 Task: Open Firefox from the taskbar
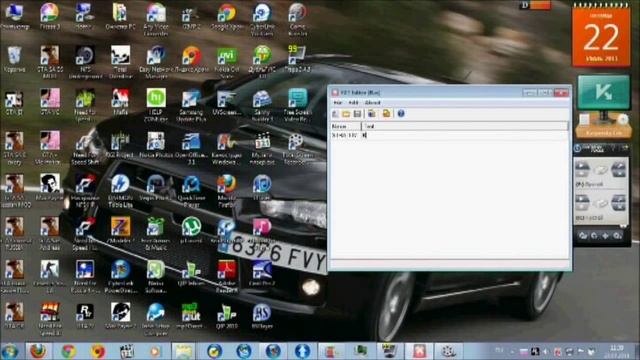(38, 351)
